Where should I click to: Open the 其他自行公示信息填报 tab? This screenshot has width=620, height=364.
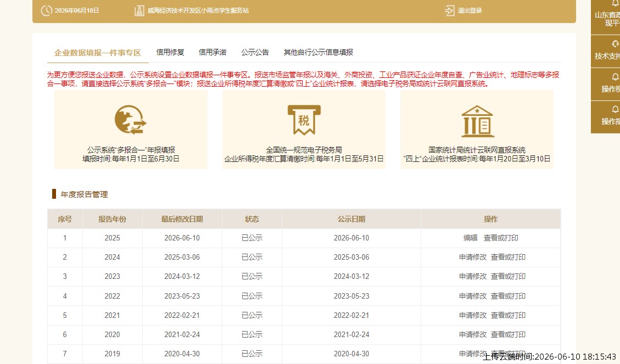click(319, 52)
